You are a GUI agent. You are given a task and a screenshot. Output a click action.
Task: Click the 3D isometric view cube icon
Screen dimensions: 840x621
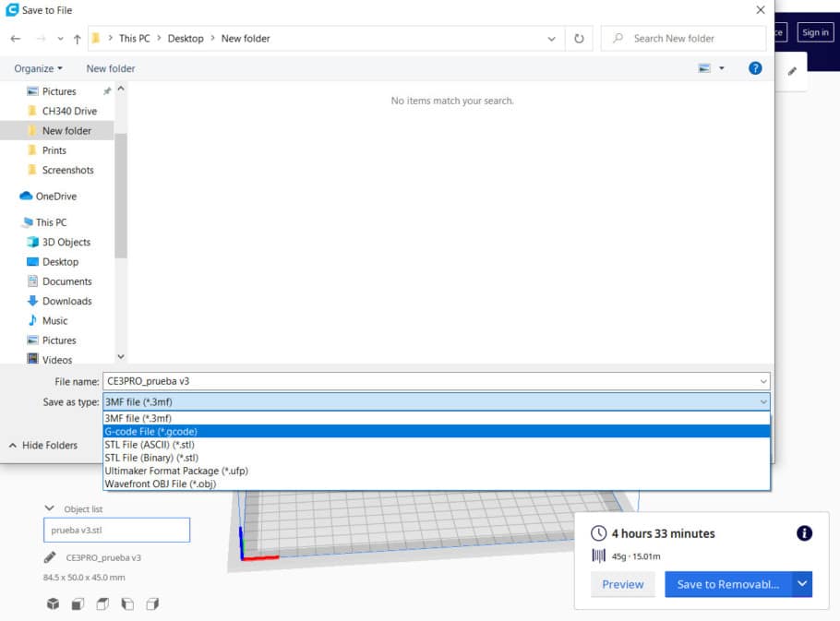54,603
